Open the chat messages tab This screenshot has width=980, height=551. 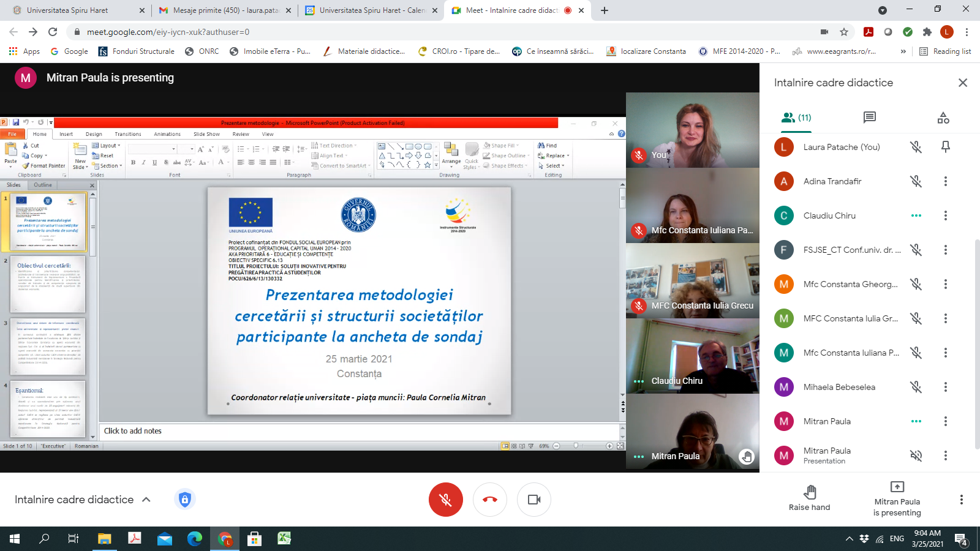click(x=869, y=118)
